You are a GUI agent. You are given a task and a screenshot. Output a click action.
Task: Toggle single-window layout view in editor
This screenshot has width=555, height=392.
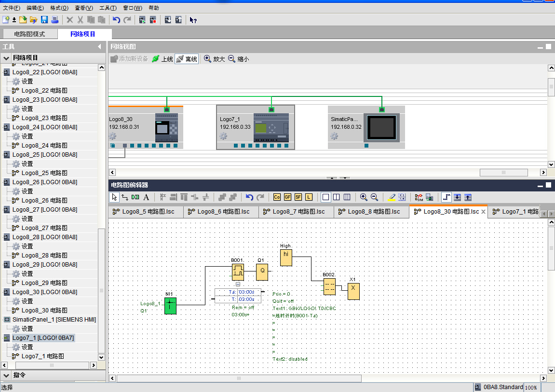[325, 197]
